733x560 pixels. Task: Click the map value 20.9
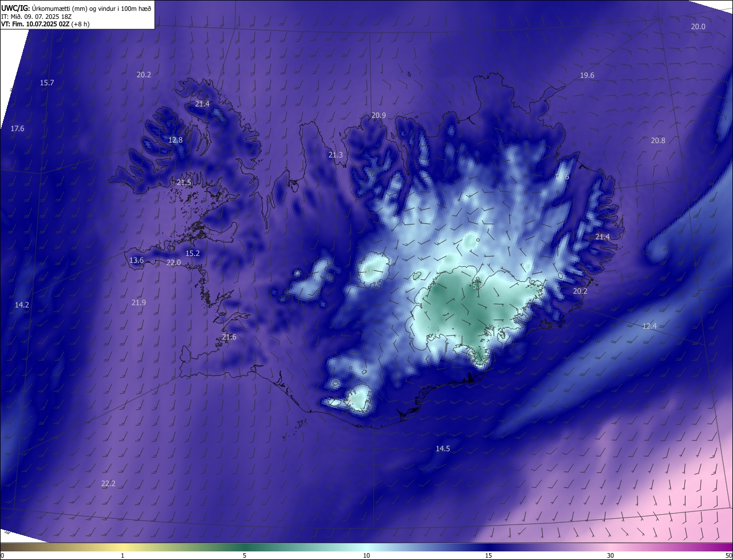(x=379, y=116)
